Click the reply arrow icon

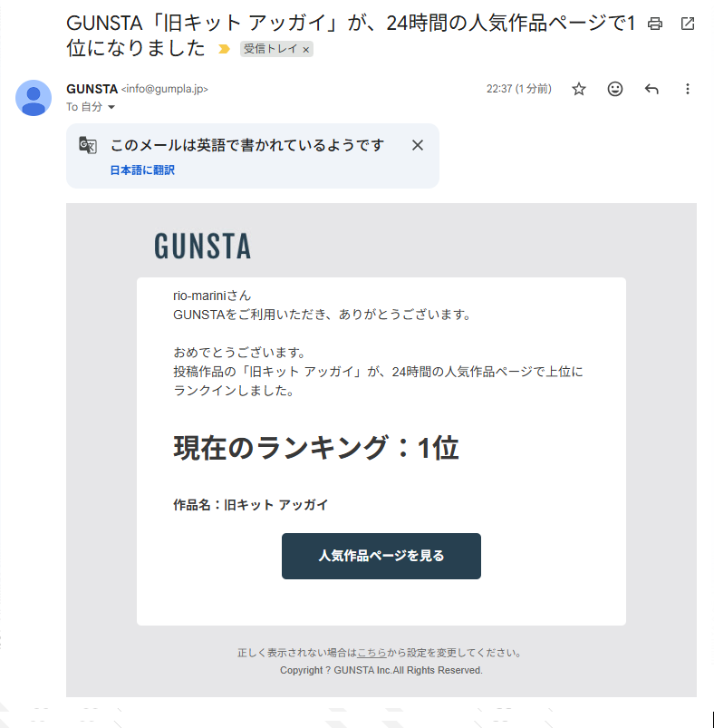pos(651,89)
